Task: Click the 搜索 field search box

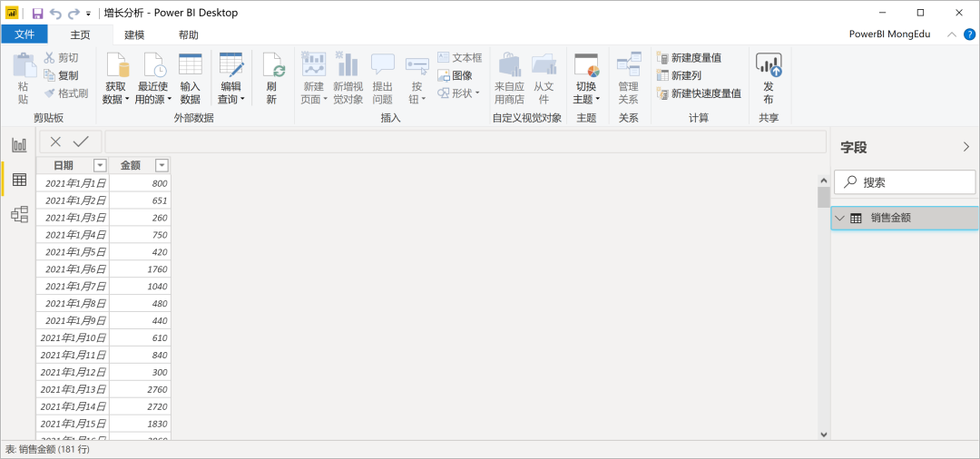Action: tap(905, 182)
